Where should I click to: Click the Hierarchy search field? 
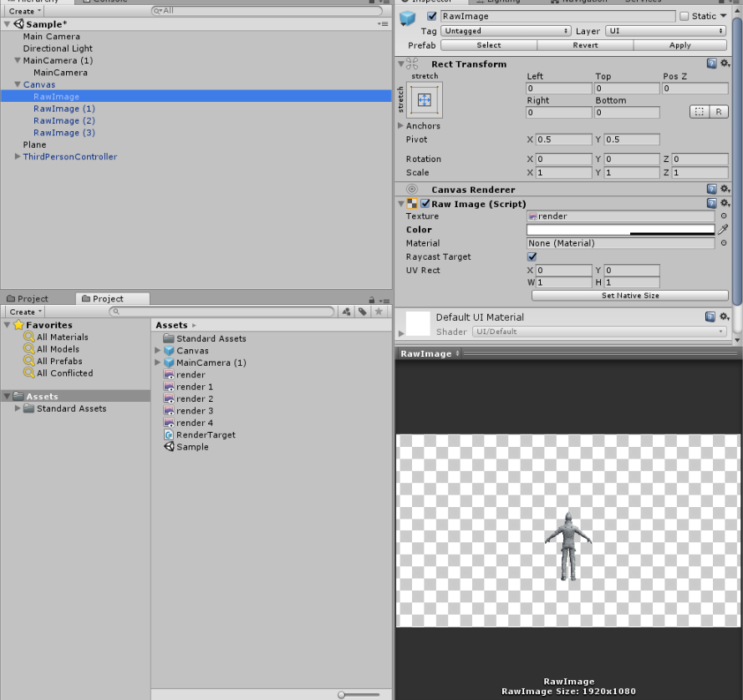click(x=267, y=10)
